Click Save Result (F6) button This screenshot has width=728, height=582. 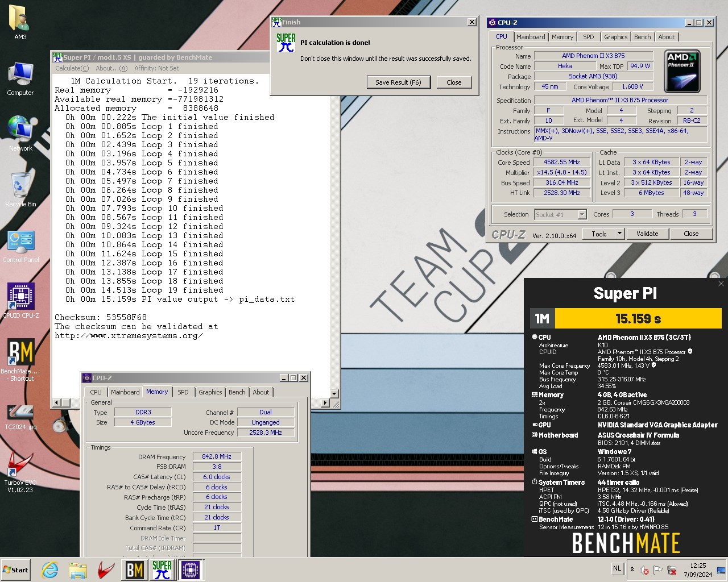pyautogui.click(x=398, y=82)
